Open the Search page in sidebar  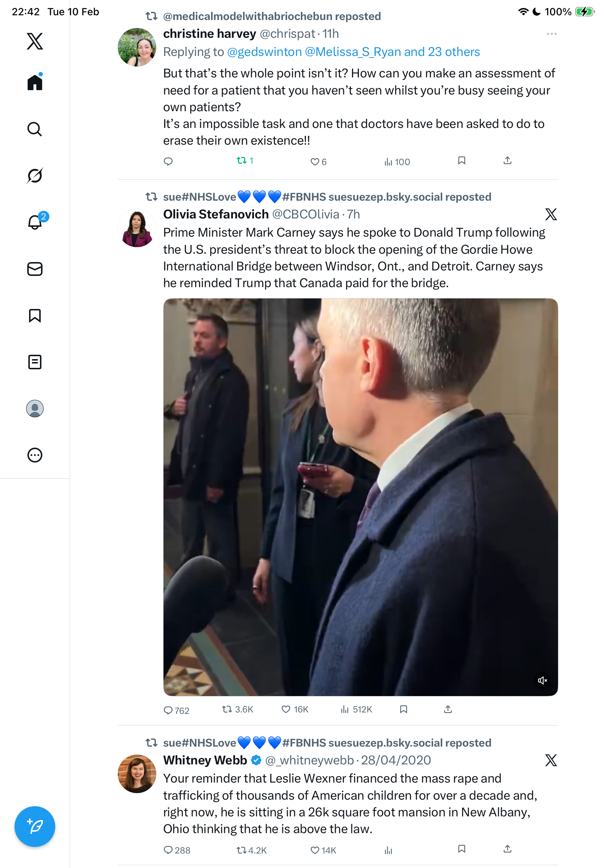[x=35, y=129]
